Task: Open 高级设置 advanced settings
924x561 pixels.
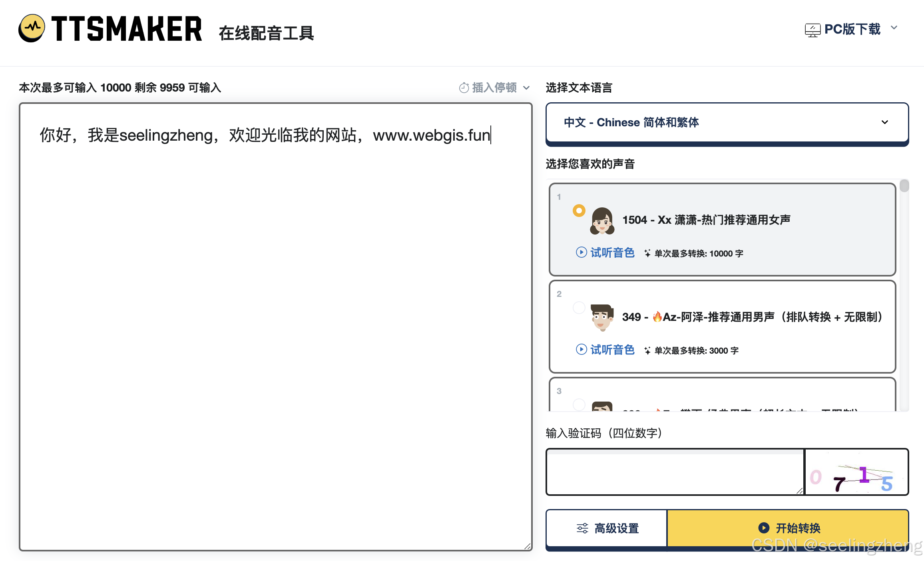Action: click(x=607, y=528)
